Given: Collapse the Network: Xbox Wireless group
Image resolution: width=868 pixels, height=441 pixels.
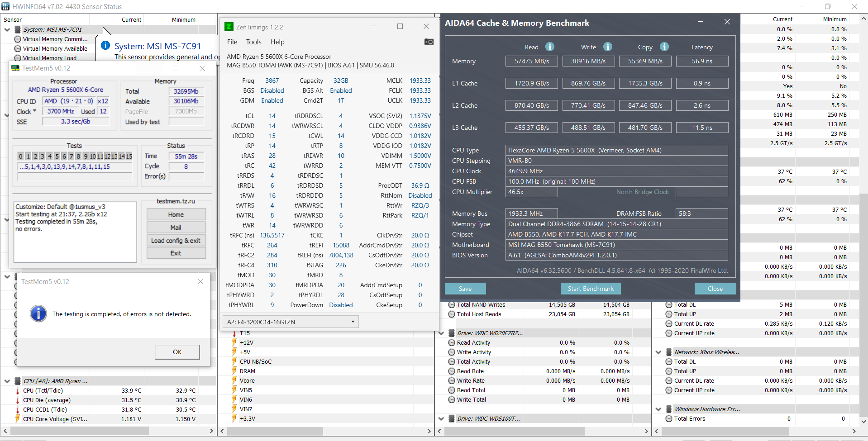Looking at the screenshot, I should coord(658,352).
